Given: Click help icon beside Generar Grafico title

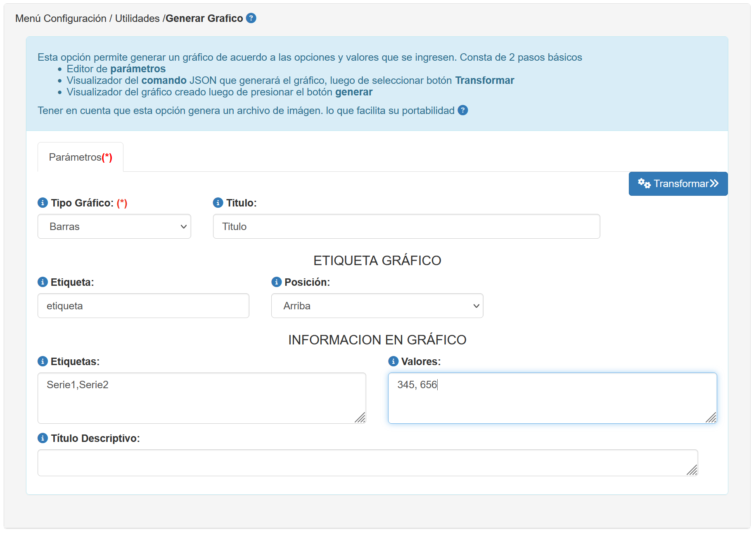Looking at the screenshot, I should pyautogui.click(x=251, y=18).
